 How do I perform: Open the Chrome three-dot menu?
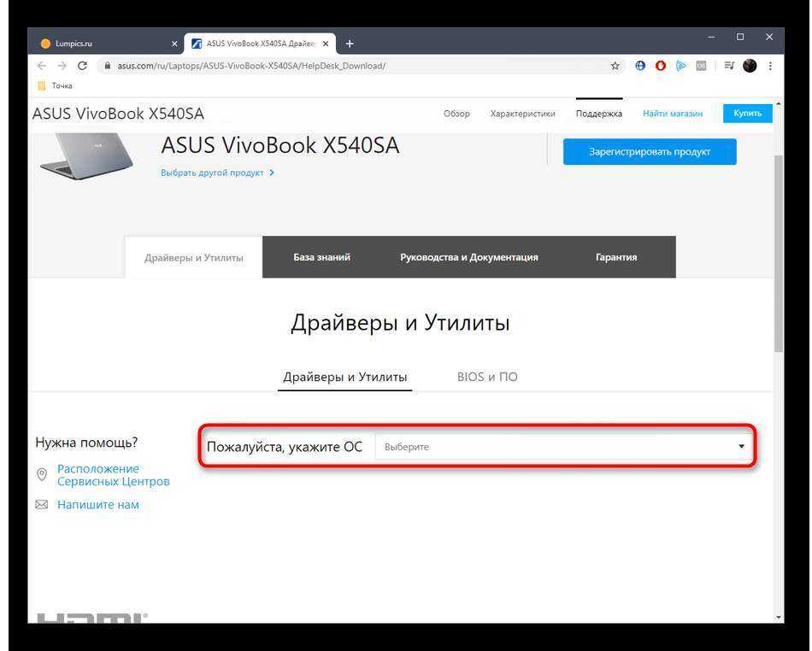(x=770, y=66)
